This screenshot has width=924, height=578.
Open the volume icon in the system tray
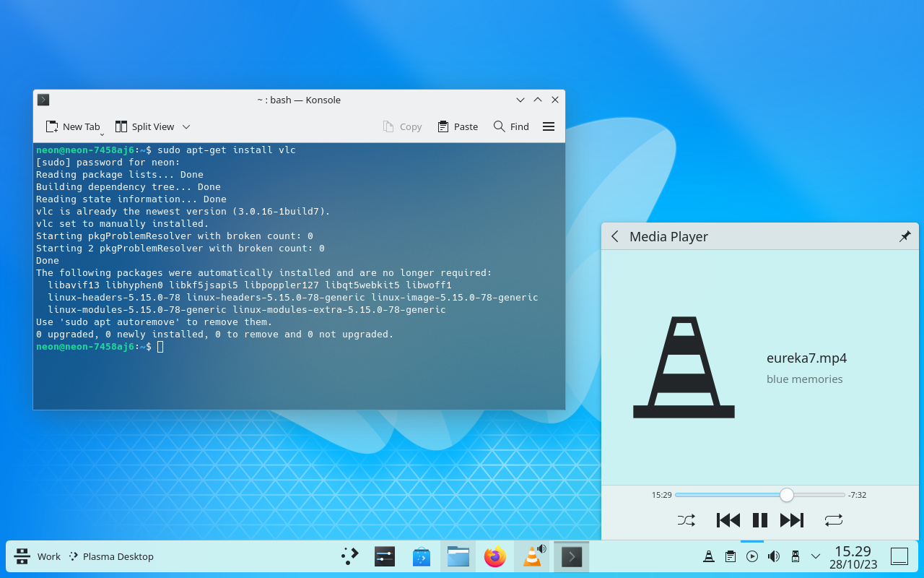click(773, 556)
